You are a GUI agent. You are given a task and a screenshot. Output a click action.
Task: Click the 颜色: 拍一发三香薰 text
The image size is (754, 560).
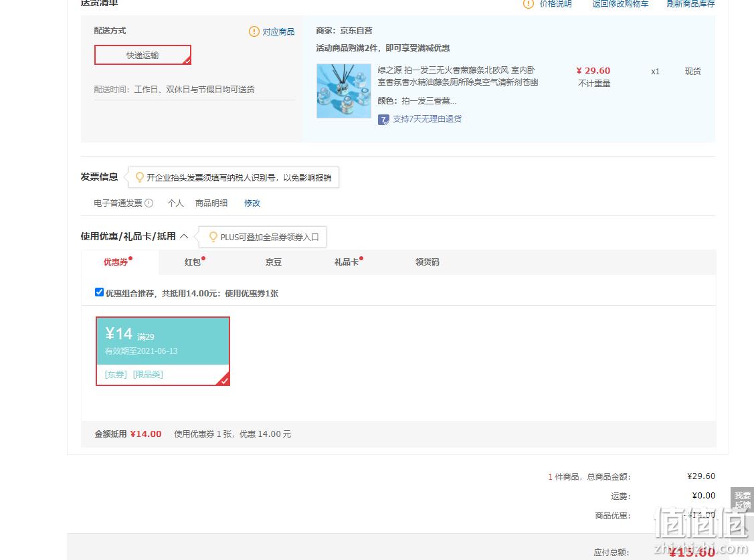click(x=417, y=100)
